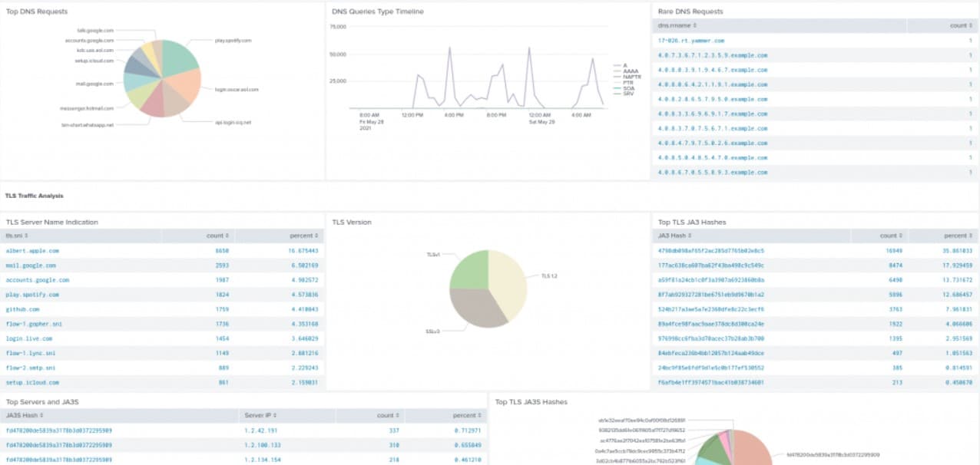Screen dimensions: 980x465
Task: Open setup.icloud.com in the SNI table
Action: pos(32,382)
